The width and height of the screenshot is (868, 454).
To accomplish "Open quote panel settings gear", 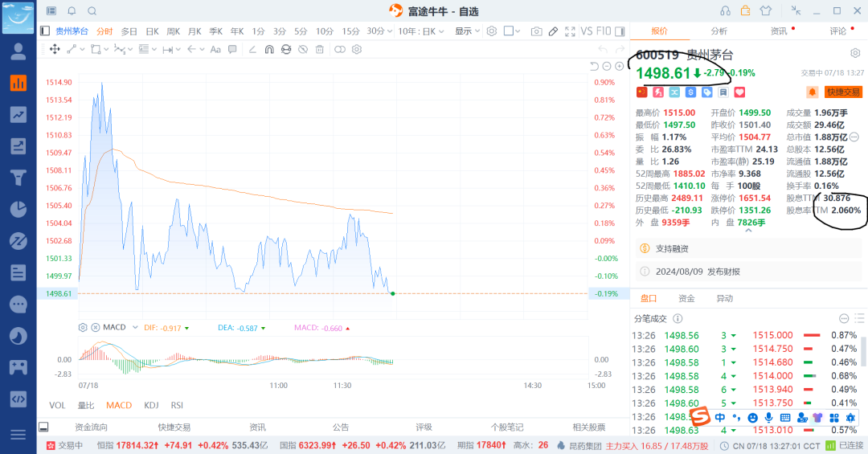I will point(855,53).
